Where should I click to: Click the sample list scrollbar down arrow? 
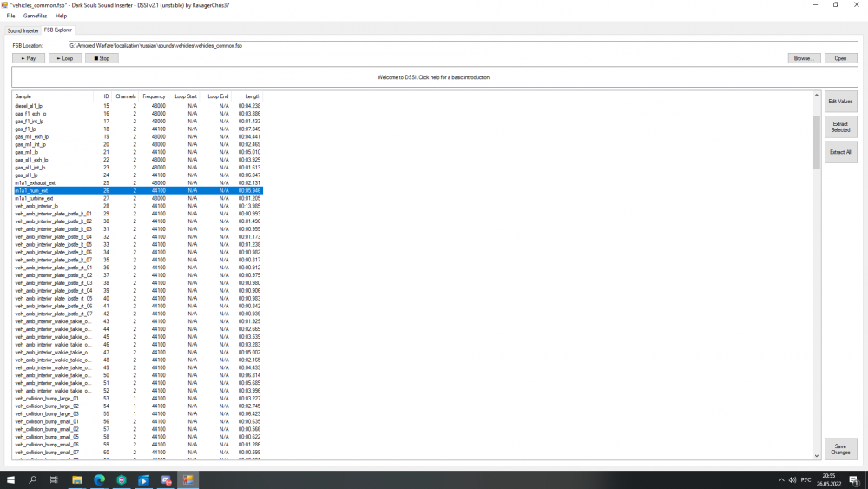coord(817,455)
